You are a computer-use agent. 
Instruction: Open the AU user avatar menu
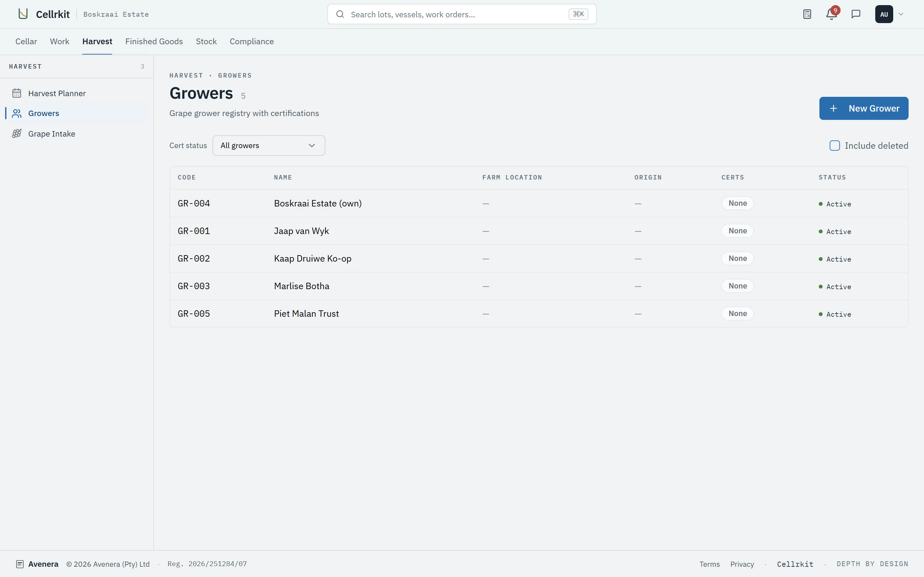click(x=884, y=14)
